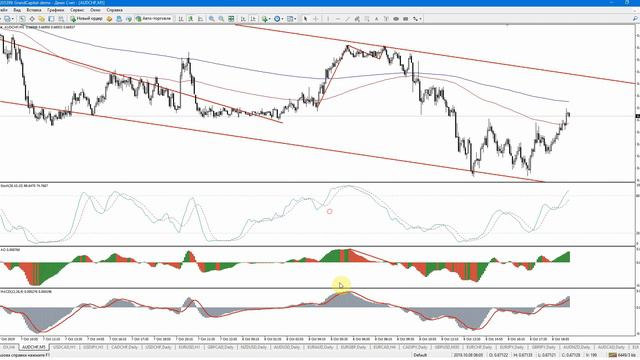Select the bar chart type icon
The width and height of the screenshot is (640, 360).
(181, 19)
